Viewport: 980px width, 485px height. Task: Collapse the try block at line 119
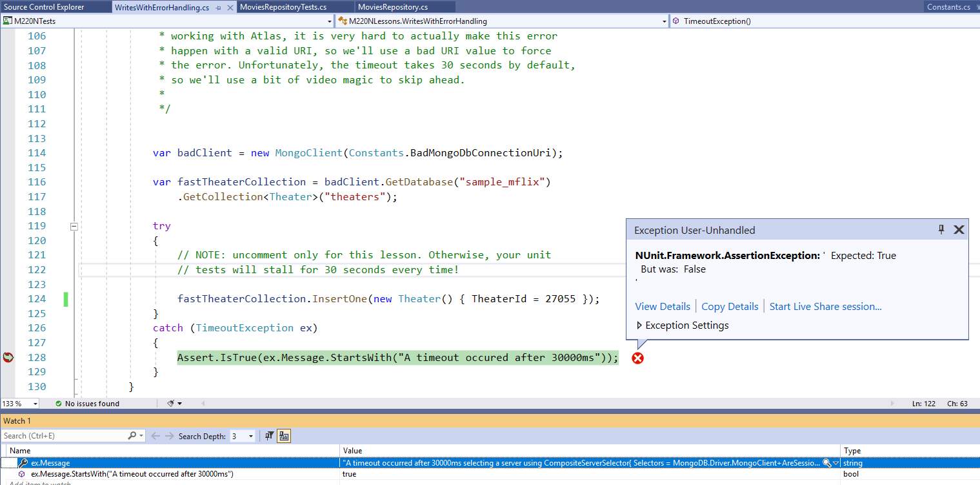click(x=74, y=226)
